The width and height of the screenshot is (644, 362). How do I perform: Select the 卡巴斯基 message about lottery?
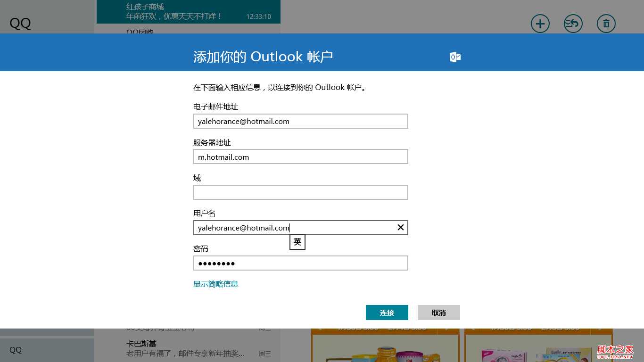[x=189, y=348]
